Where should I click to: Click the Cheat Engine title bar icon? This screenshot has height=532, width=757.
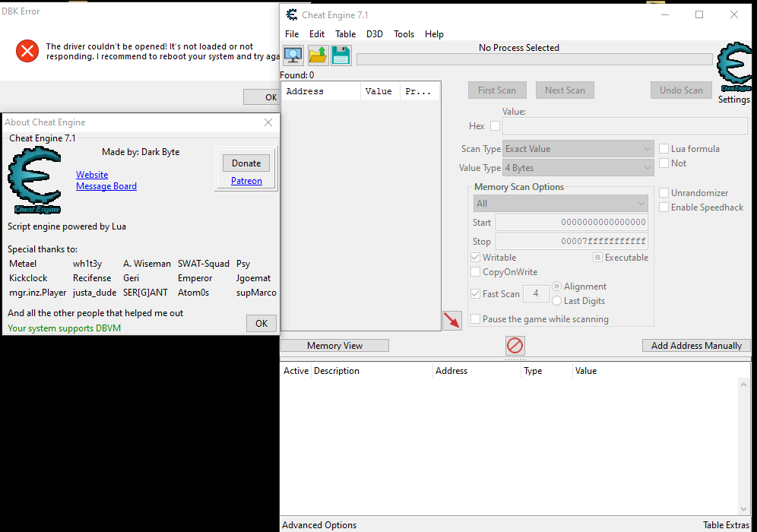[x=292, y=15]
